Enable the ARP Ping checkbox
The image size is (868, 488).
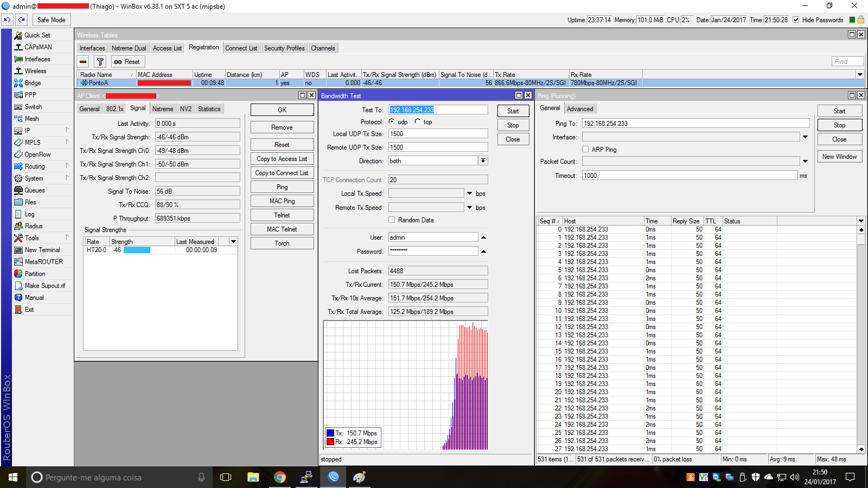tap(585, 150)
